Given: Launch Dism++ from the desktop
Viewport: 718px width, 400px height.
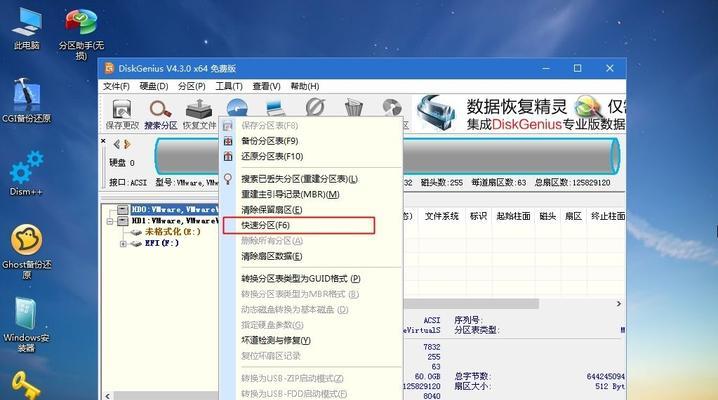Looking at the screenshot, I should (27, 173).
